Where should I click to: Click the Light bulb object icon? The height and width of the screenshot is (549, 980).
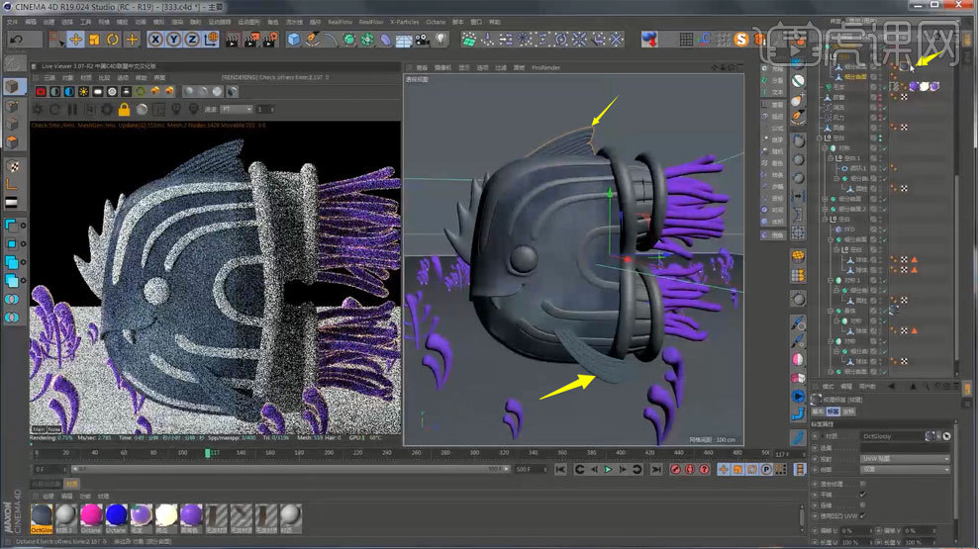pos(441,40)
